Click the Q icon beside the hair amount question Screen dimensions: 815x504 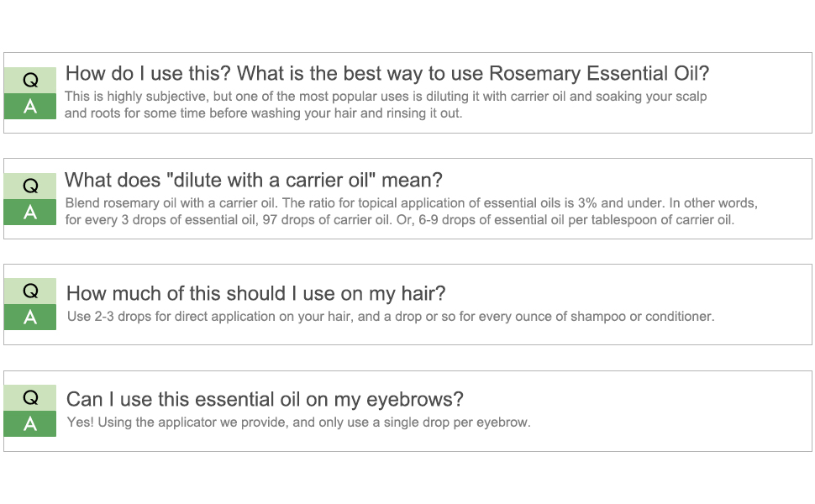point(30,291)
